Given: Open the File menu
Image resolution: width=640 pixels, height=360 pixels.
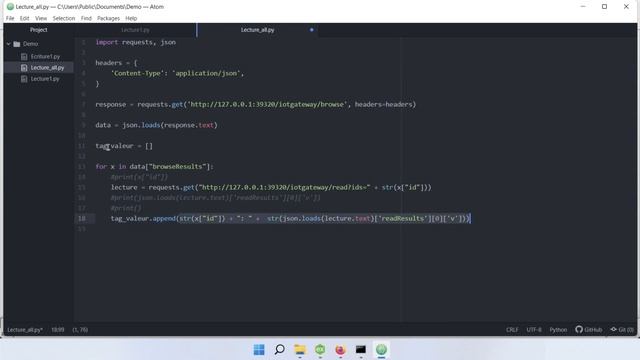Looking at the screenshot, I should (x=10, y=18).
